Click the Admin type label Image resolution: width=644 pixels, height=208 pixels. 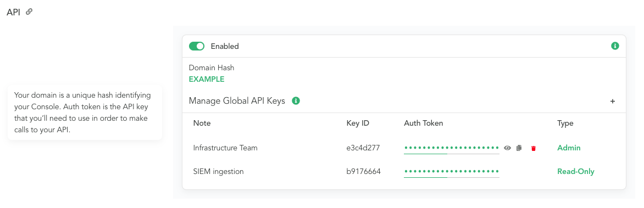click(569, 148)
